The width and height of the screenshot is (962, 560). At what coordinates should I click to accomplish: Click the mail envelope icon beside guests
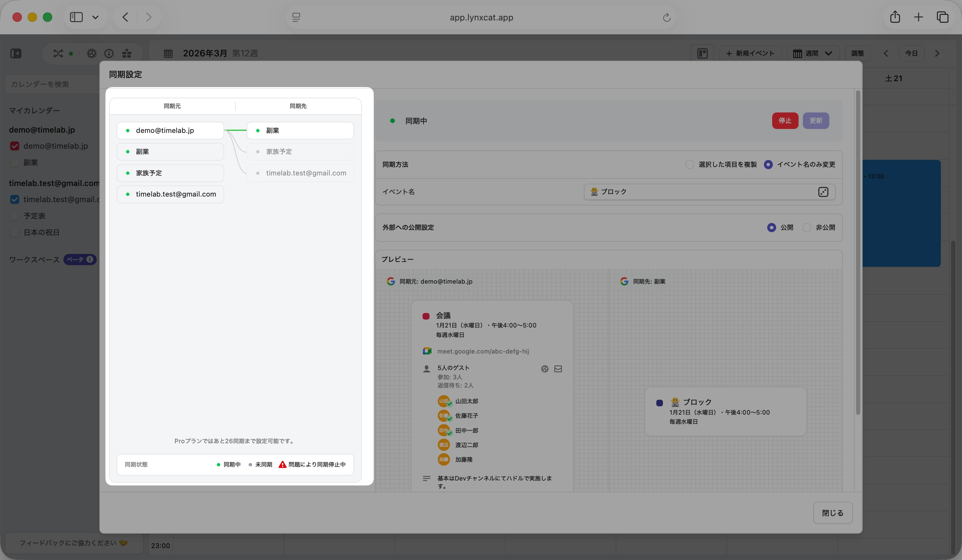pos(558,369)
